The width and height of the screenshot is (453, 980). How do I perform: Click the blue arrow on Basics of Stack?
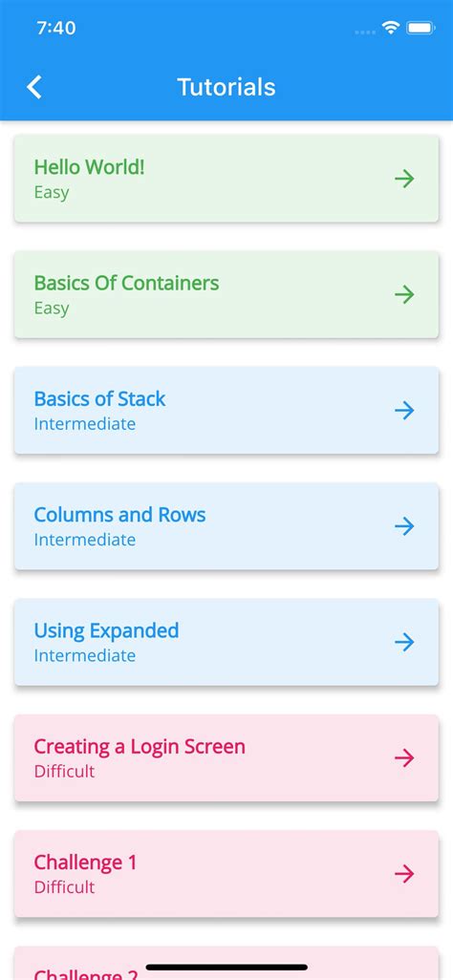pyautogui.click(x=405, y=411)
